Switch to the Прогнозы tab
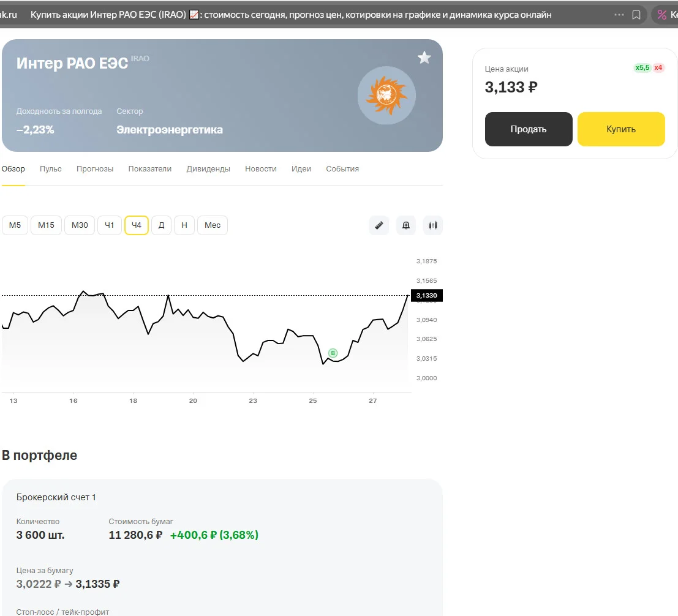 tap(95, 169)
